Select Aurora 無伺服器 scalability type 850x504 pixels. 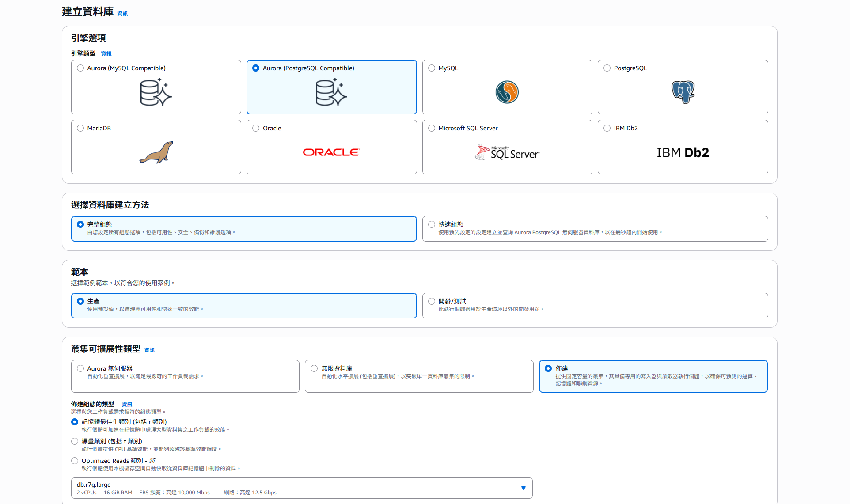click(x=185, y=376)
